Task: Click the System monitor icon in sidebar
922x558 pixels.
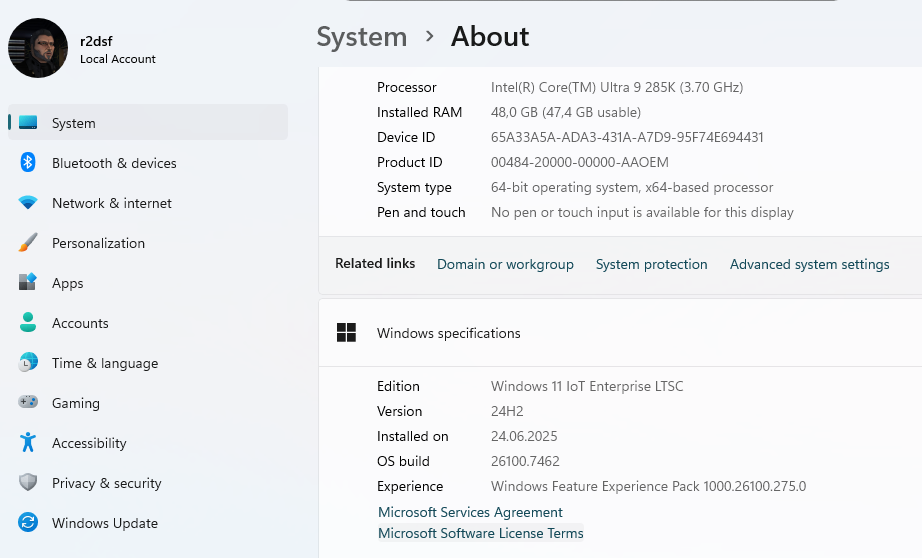Action: click(x=28, y=123)
